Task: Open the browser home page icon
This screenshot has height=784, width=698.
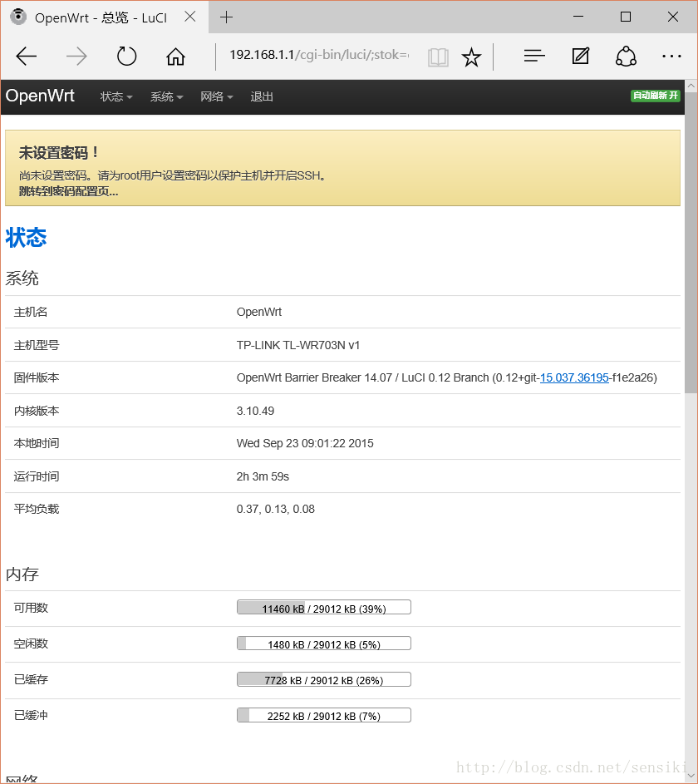Action: coord(175,56)
